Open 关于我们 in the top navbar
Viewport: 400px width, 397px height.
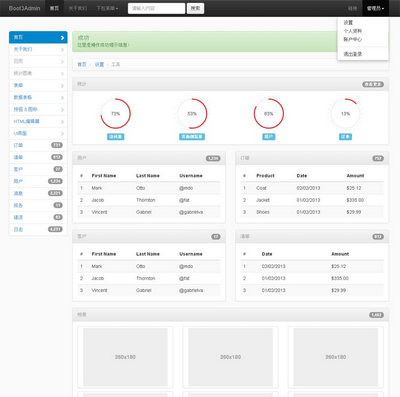click(78, 8)
